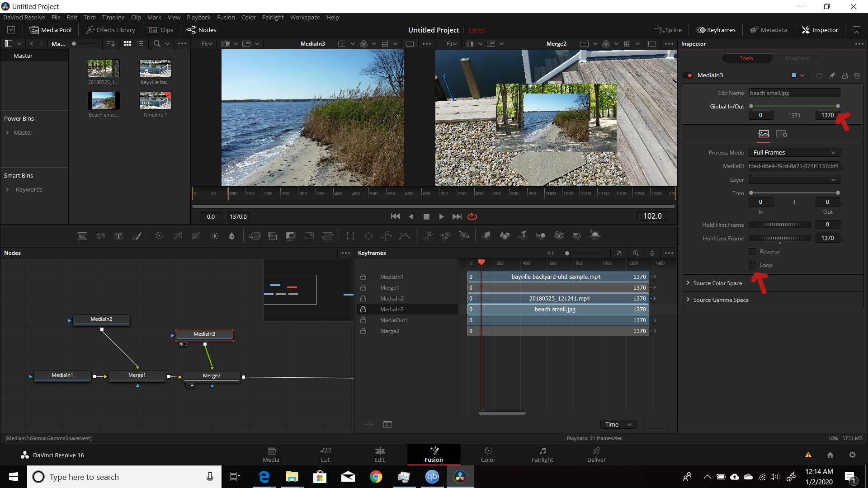Open Nodes panel options menu
The image size is (868, 488).
point(346,253)
